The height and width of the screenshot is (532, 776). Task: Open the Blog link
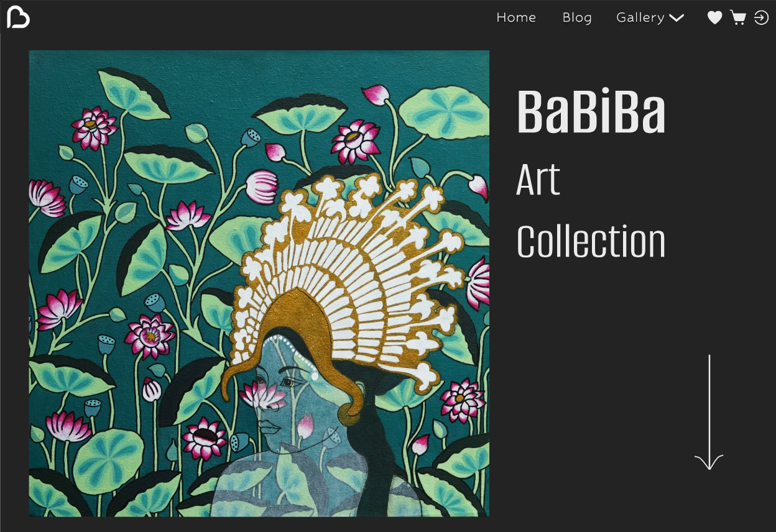pos(577,18)
